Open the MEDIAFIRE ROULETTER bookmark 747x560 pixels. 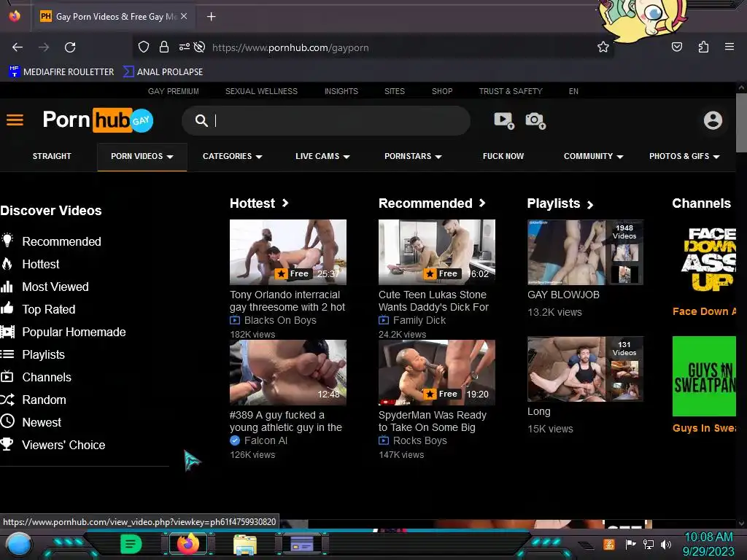point(61,72)
